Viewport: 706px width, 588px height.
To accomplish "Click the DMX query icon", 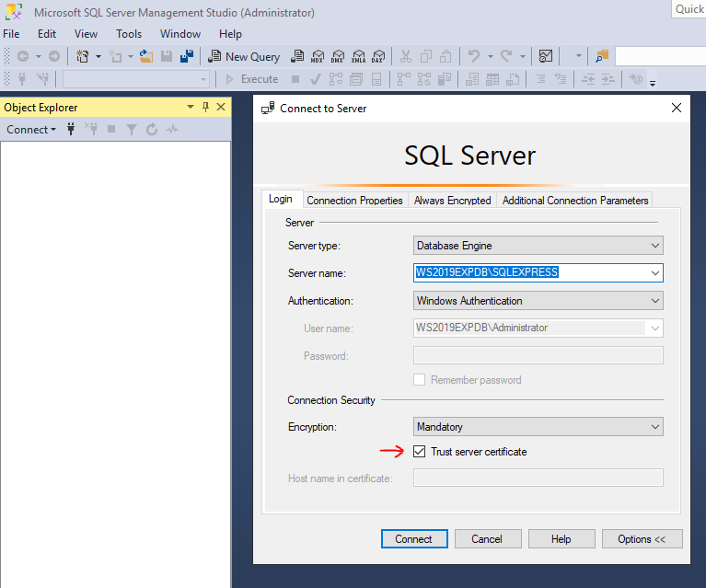I will pos(338,56).
